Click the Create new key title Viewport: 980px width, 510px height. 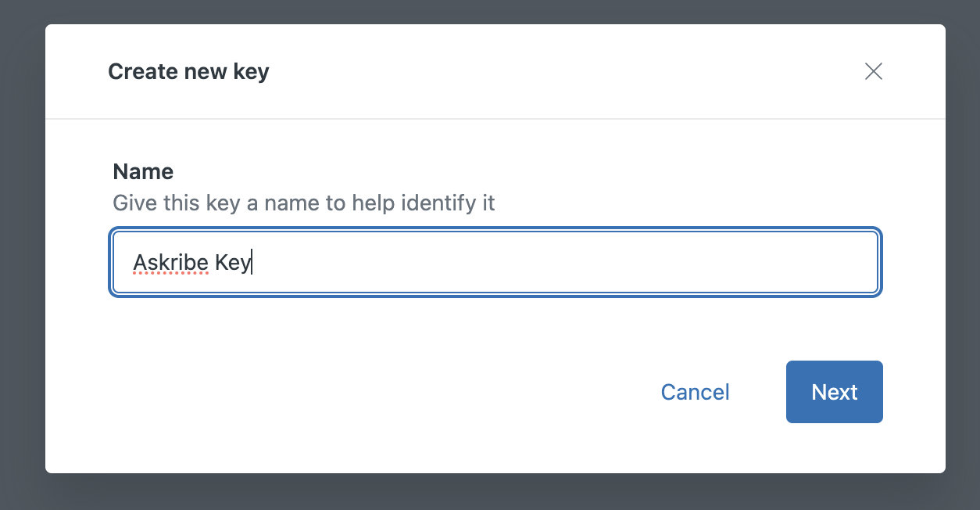pos(188,72)
